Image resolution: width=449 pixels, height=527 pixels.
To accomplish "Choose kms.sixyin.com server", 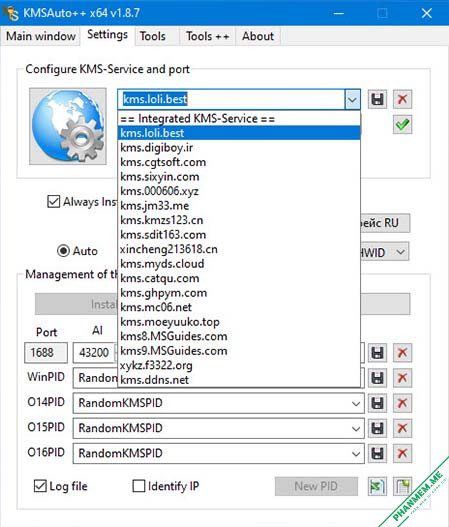I will [x=239, y=176].
